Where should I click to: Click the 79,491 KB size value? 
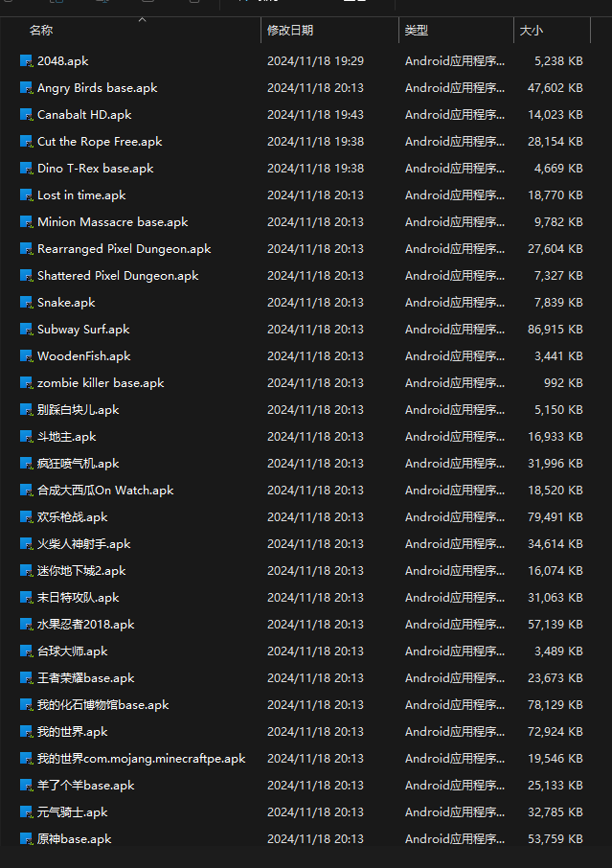click(x=555, y=517)
